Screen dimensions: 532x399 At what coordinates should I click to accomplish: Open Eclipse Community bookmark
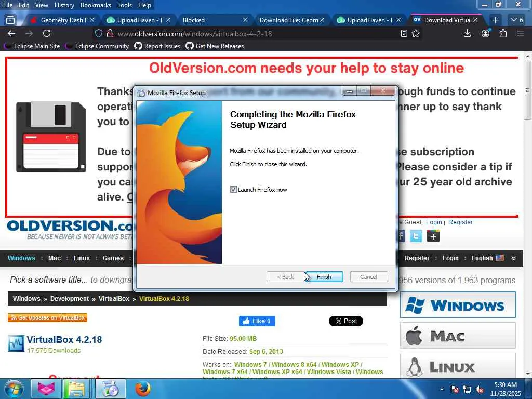pyautogui.click(x=98, y=46)
